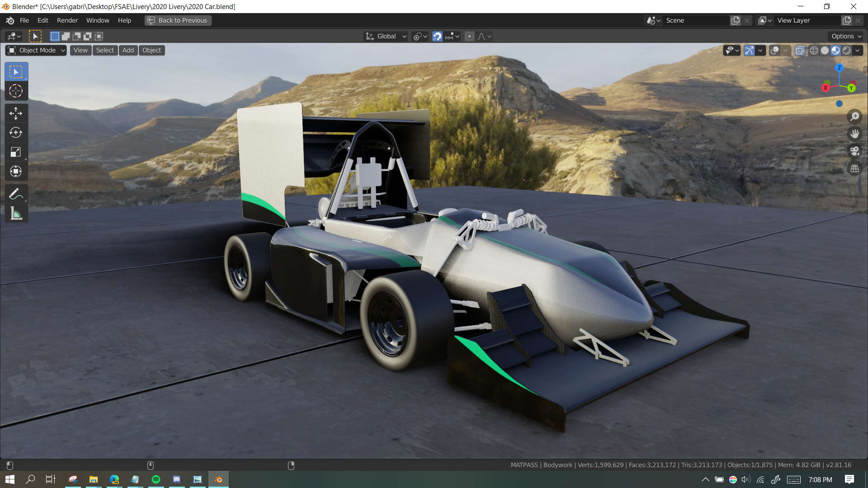Click the Blender logo menu icon

(10, 20)
